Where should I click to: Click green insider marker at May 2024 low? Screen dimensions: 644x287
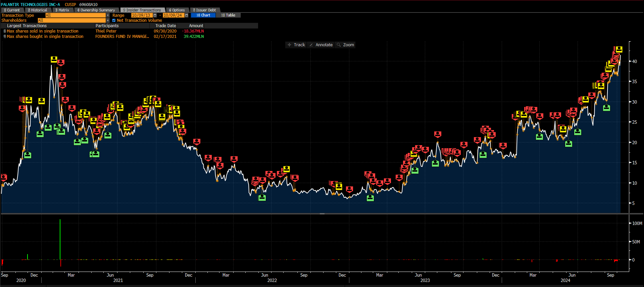click(568, 143)
